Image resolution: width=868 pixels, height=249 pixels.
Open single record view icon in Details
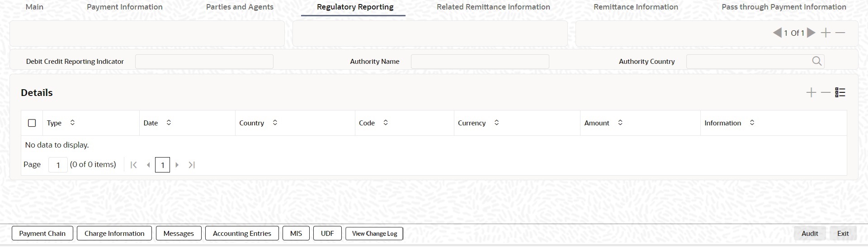coord(840,92)
